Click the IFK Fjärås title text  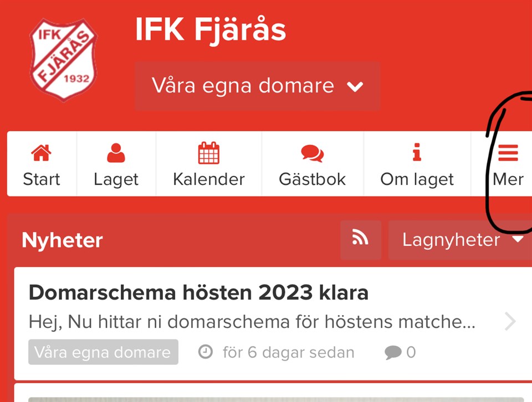pos(211,30)
